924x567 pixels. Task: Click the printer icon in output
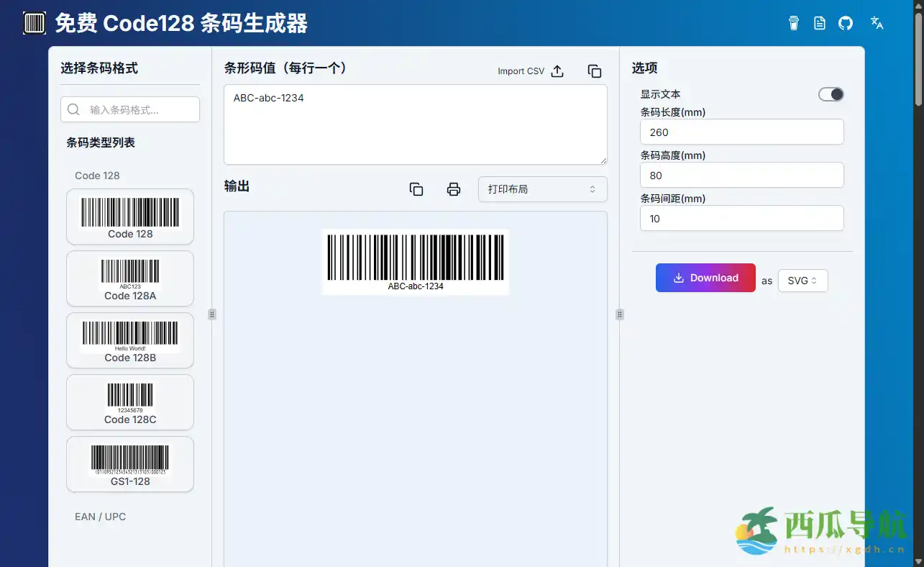454,189
